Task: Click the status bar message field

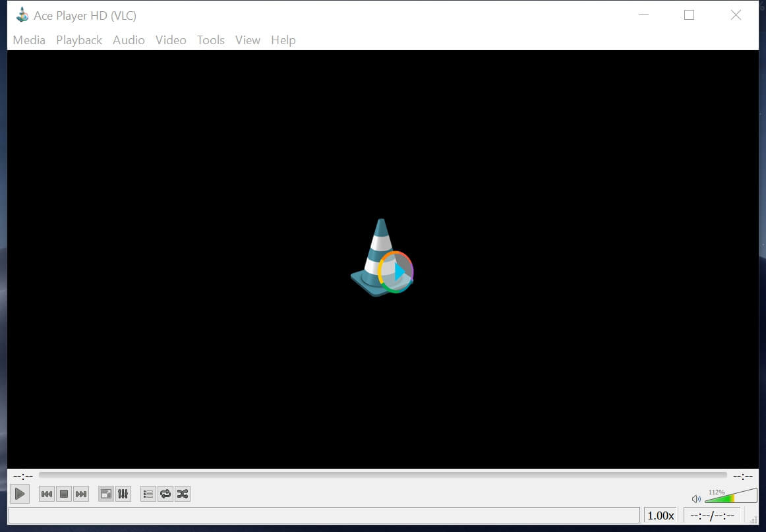Action: (324, 516)
